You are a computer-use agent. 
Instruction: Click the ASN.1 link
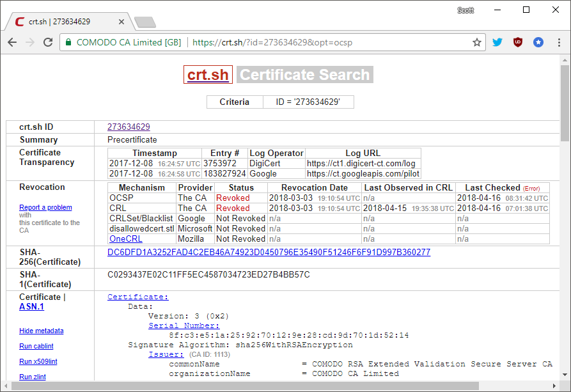[x=32, y=307]
